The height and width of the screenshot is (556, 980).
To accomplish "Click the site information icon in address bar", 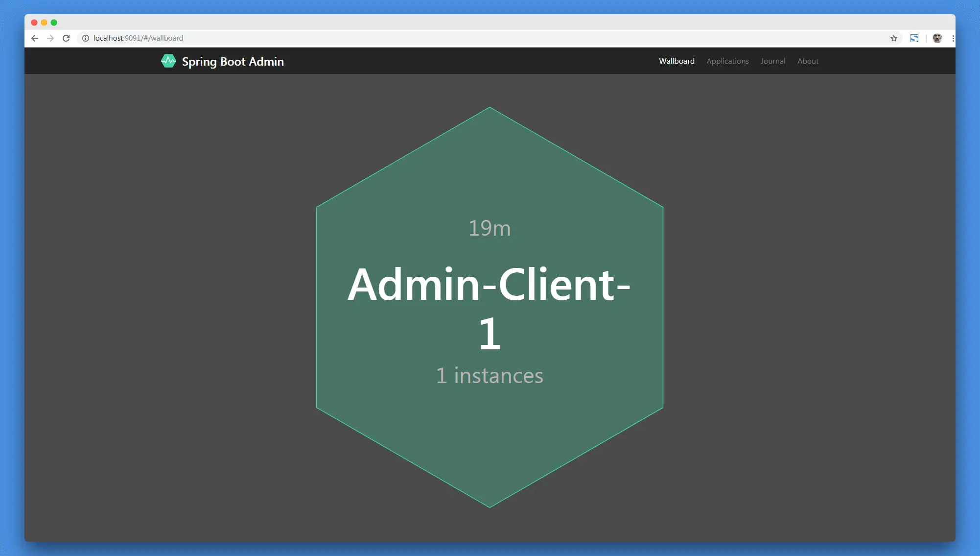I will (86, 38).
